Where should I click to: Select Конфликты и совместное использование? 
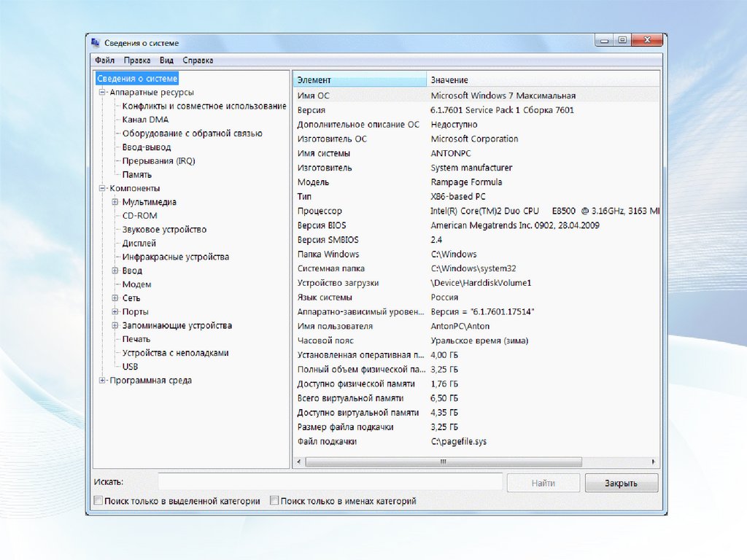click(204, 106)
